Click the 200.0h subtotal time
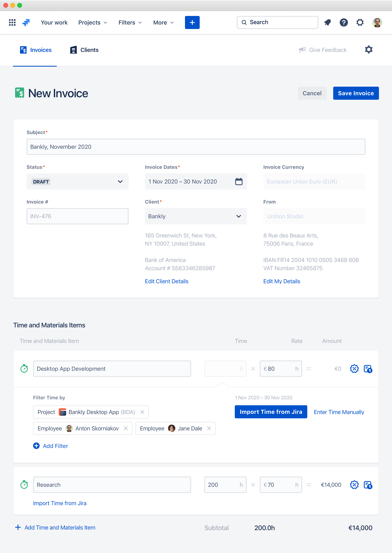Screen dimensions: 392x553 point(265,528)
